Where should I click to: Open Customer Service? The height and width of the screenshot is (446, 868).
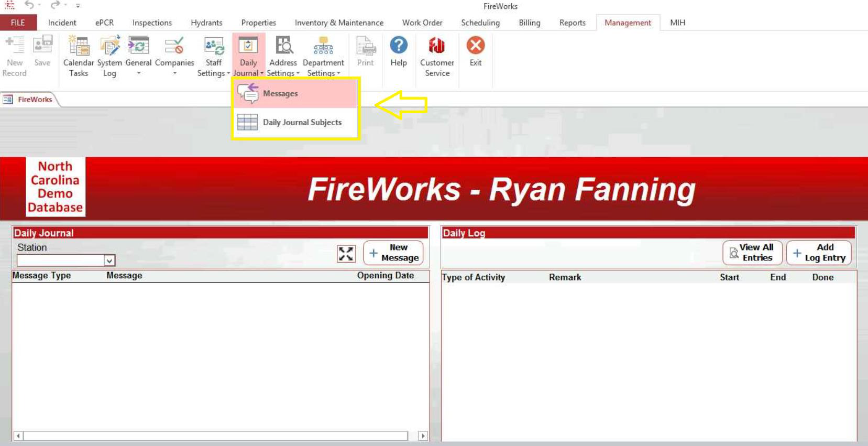coord(437,57)
